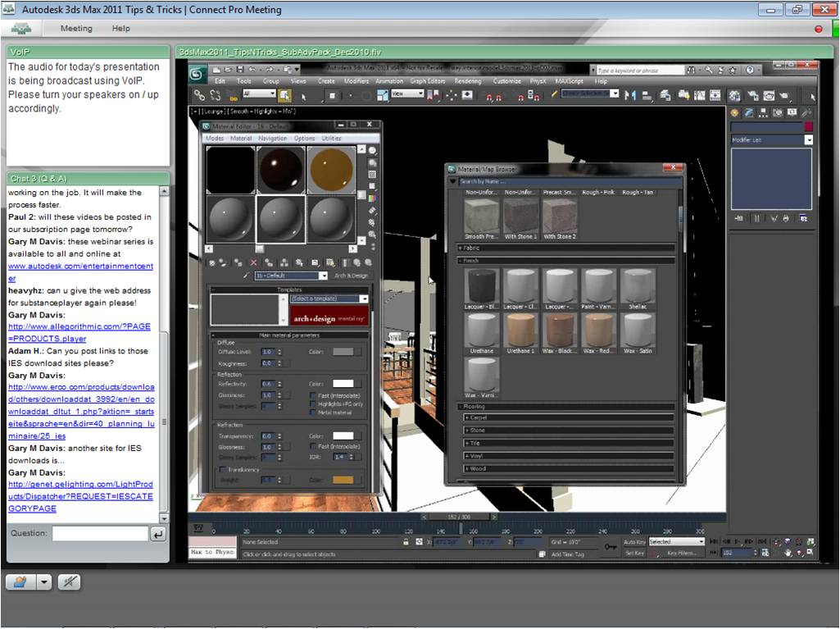Expand the Stone category in Material Browser
840x629 pixels.
[x=569, y=430]
